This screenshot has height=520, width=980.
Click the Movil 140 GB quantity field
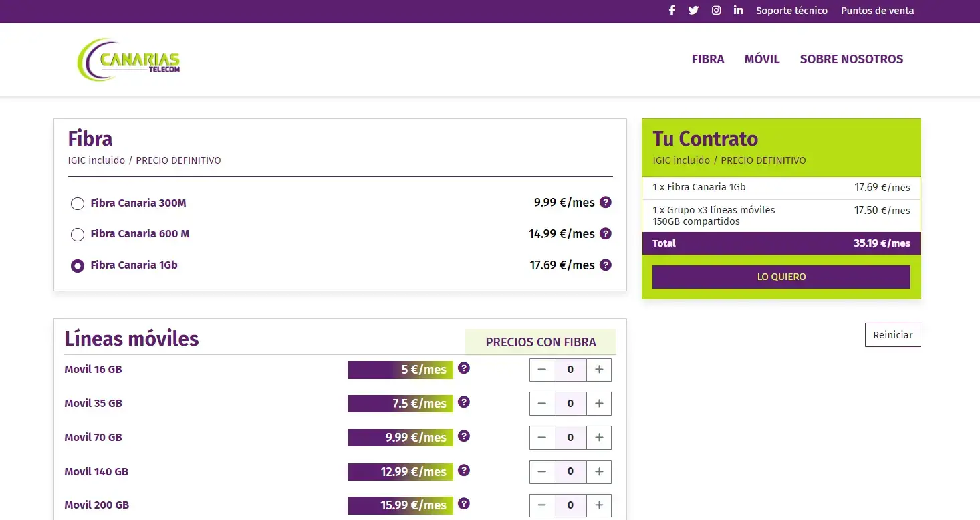click(x=570, y=472)
